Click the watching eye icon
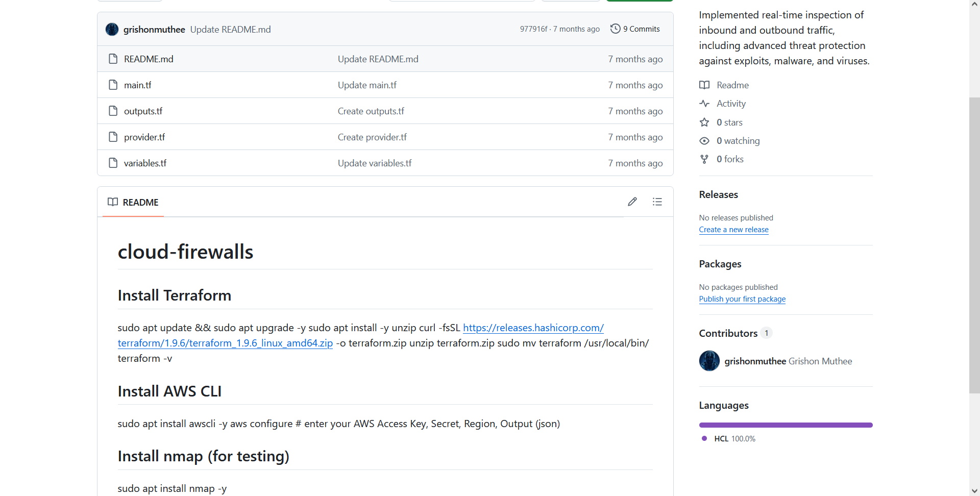 704,141
